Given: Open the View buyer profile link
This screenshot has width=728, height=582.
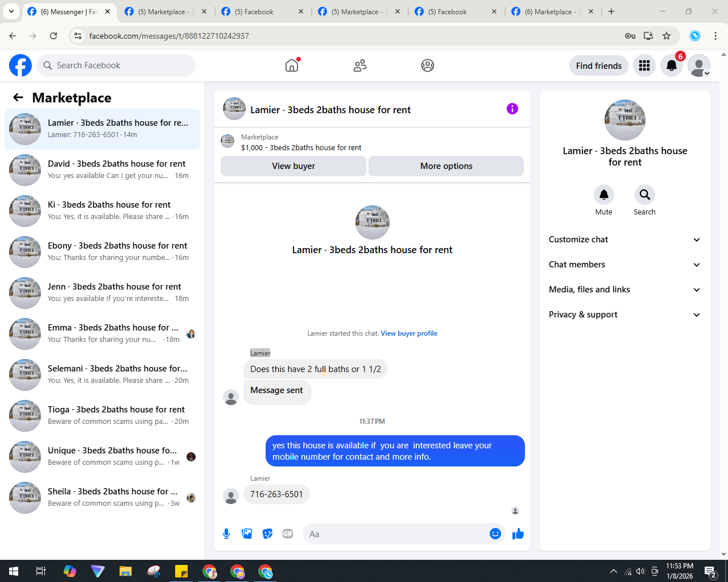Looking at the screenshot, I should point(409,333).
